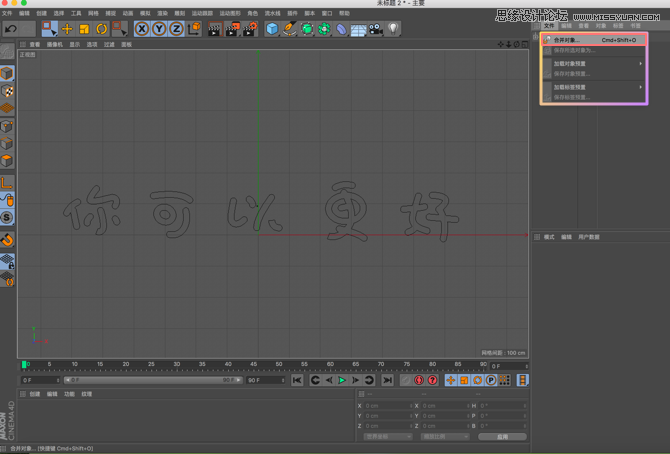Select the spline Pen tool

[290, 29]
